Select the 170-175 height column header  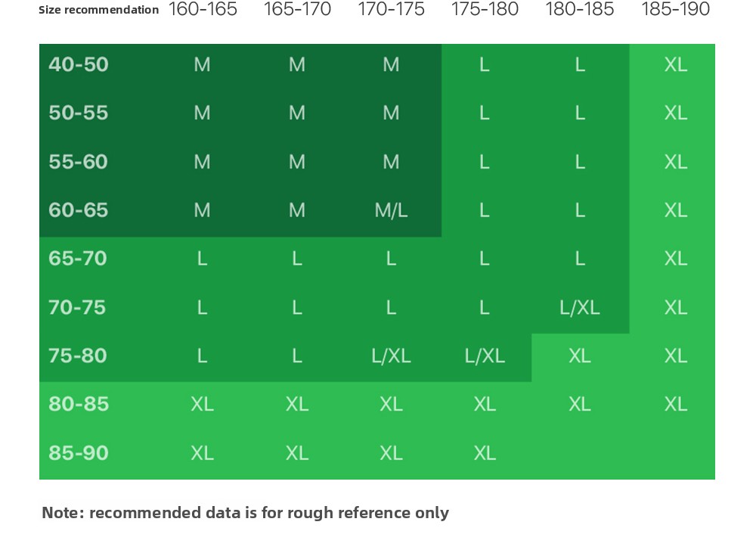tap(391, 10)
